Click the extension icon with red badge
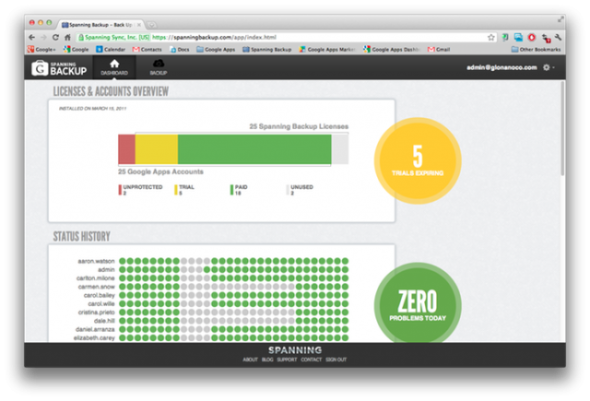The image size is (590, 401). coord(546,38)
